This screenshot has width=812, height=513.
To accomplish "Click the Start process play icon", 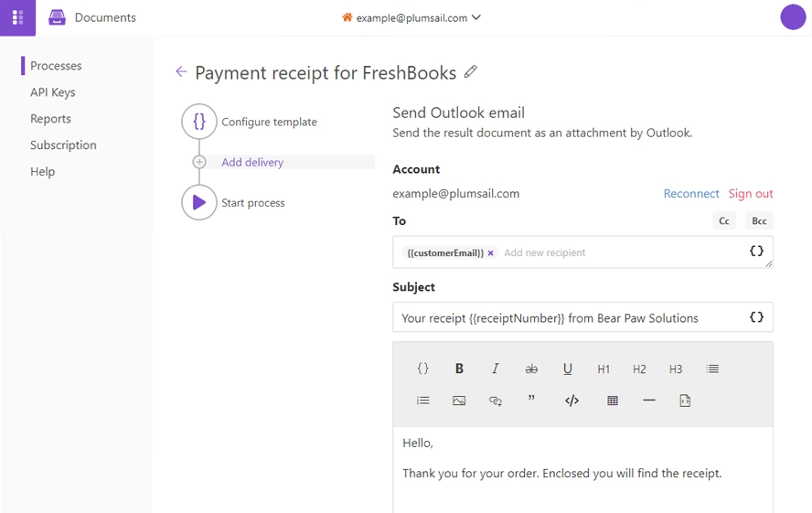I will [198, 202].
